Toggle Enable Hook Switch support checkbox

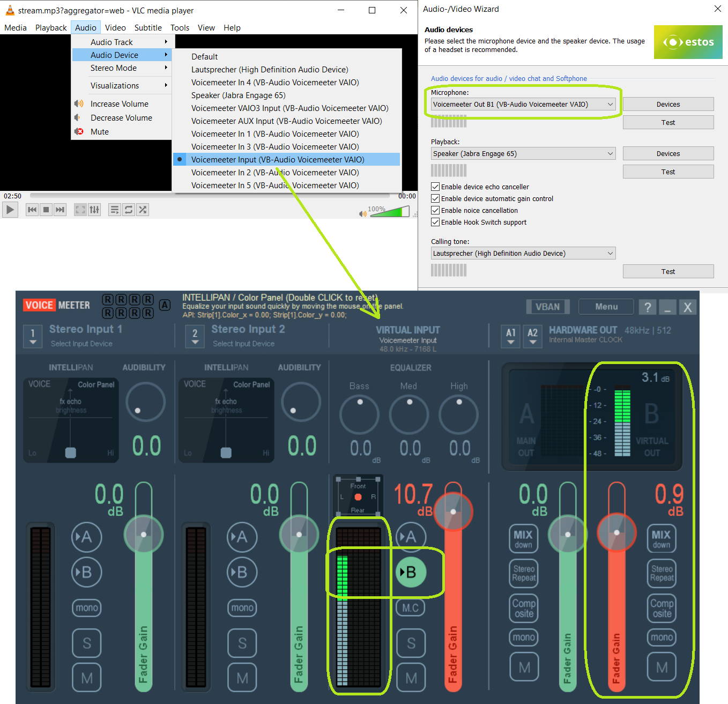(435, 222)
